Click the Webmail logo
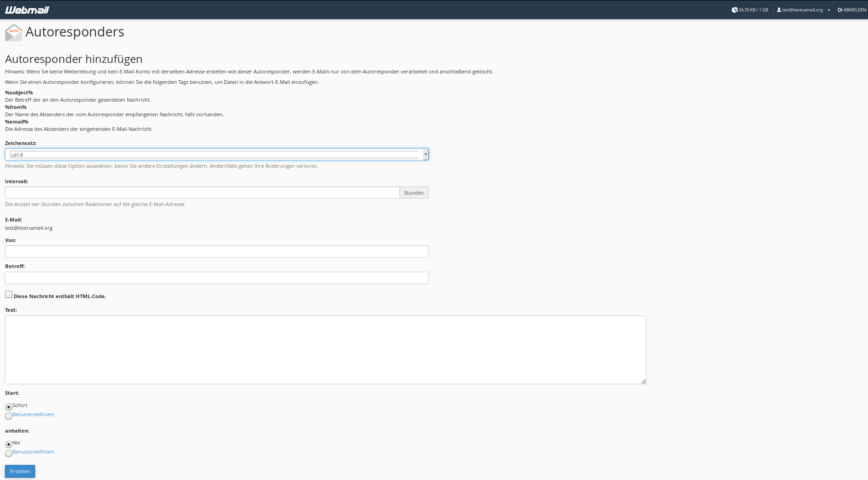 coord(27,10)
